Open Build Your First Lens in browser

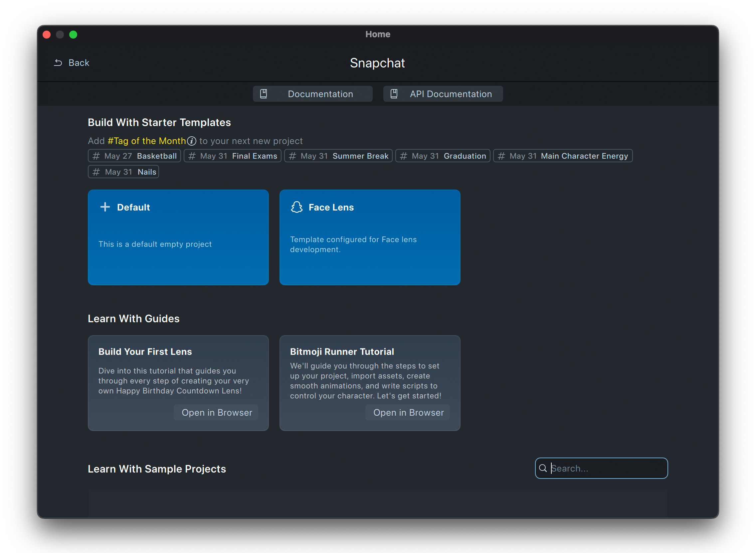click(216, 412)
